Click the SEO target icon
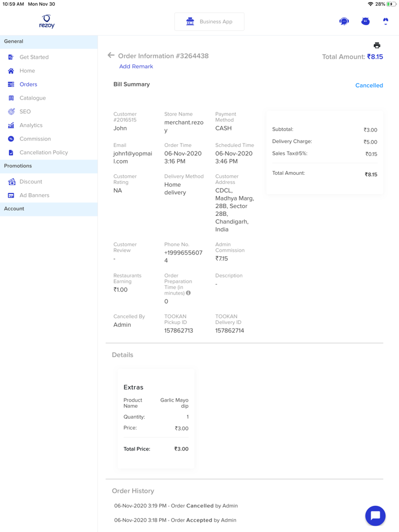Image resolution: width=399 pixels, height=532 pixels. click(x=11, y=111)
